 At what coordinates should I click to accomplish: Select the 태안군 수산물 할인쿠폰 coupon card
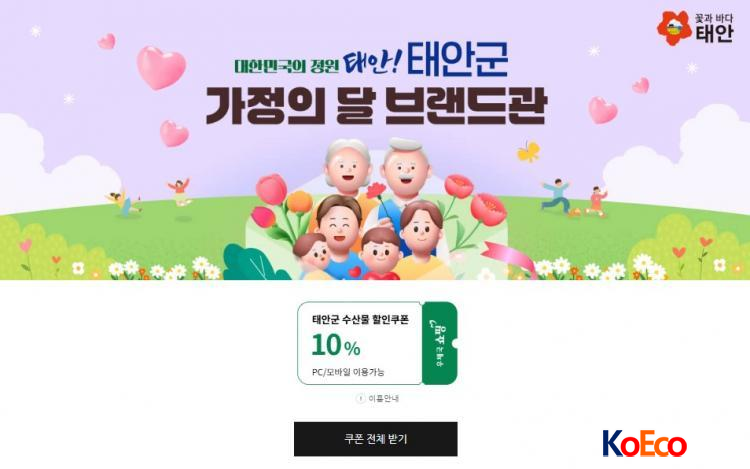[x=360, y=343]
